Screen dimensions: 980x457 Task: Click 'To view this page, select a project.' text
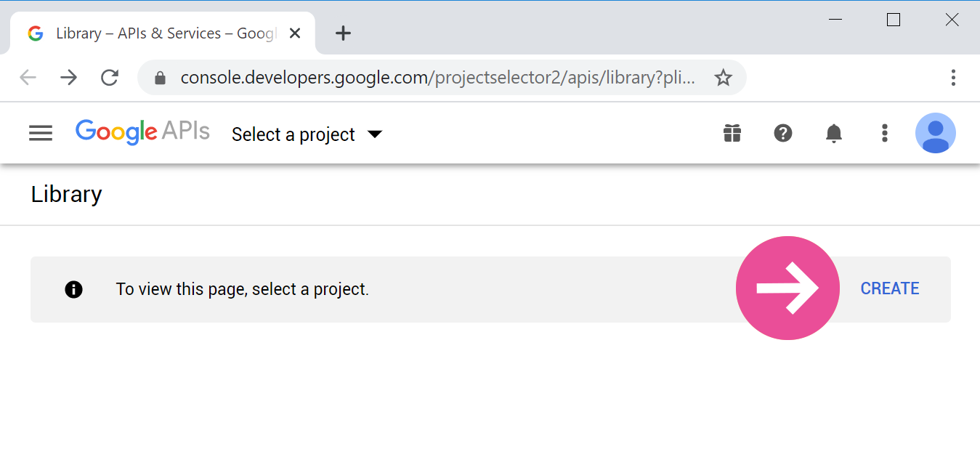pos(243,289)
